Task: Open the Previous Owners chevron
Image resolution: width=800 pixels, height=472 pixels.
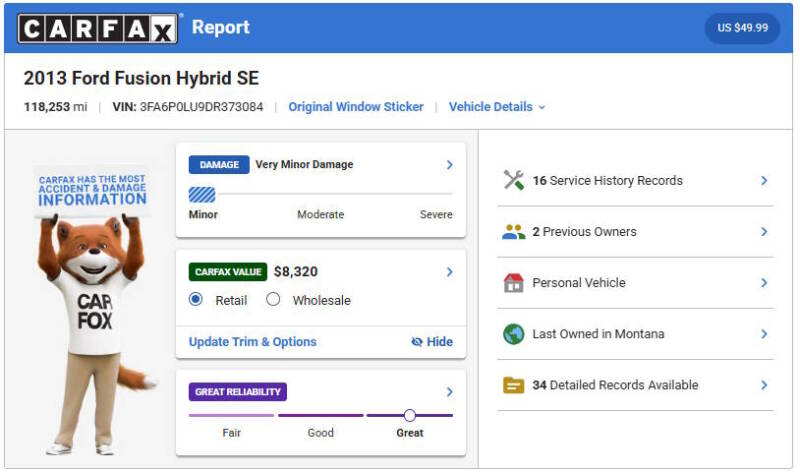Action: (764, 232)
